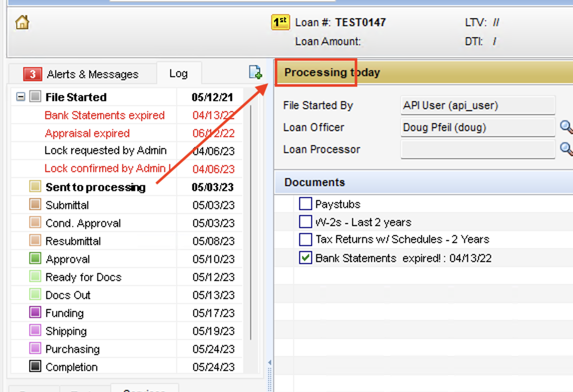Switch to the Log tab
573x392 pixels.
[178, 73]
